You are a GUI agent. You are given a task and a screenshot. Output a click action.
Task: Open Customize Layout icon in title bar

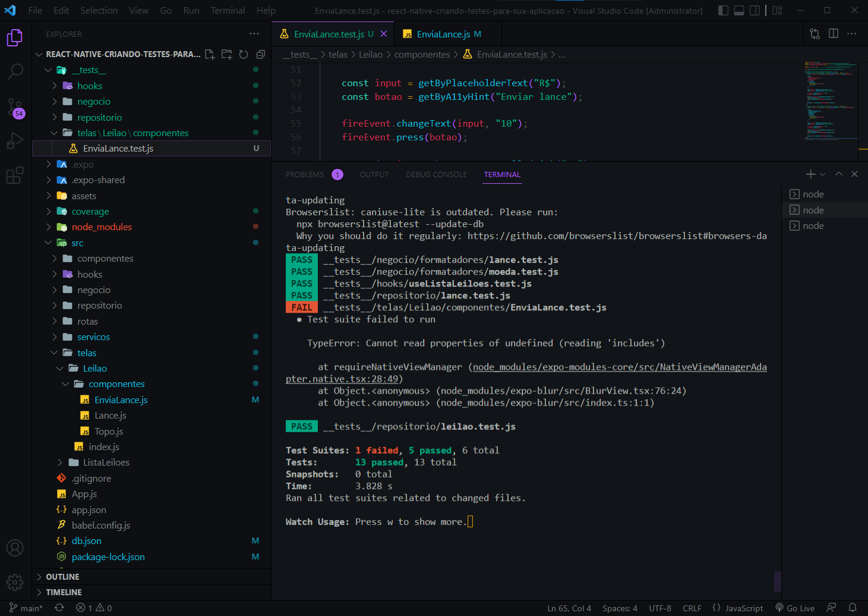777,10
